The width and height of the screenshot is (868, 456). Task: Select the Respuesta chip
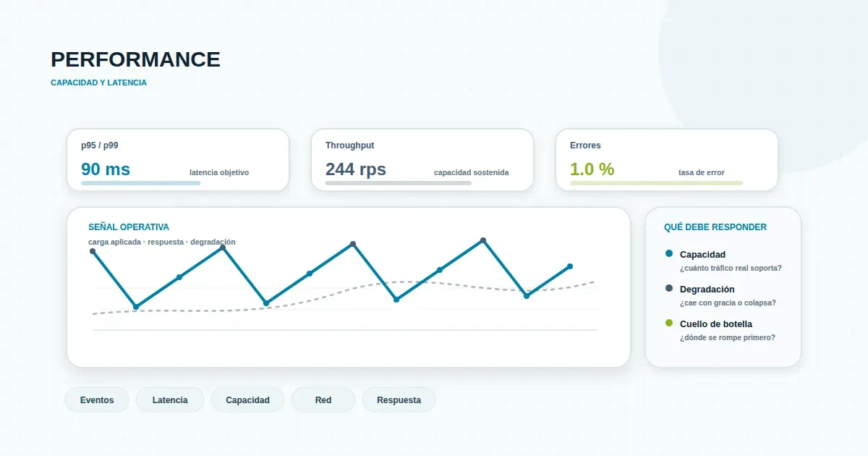(399, 400)
